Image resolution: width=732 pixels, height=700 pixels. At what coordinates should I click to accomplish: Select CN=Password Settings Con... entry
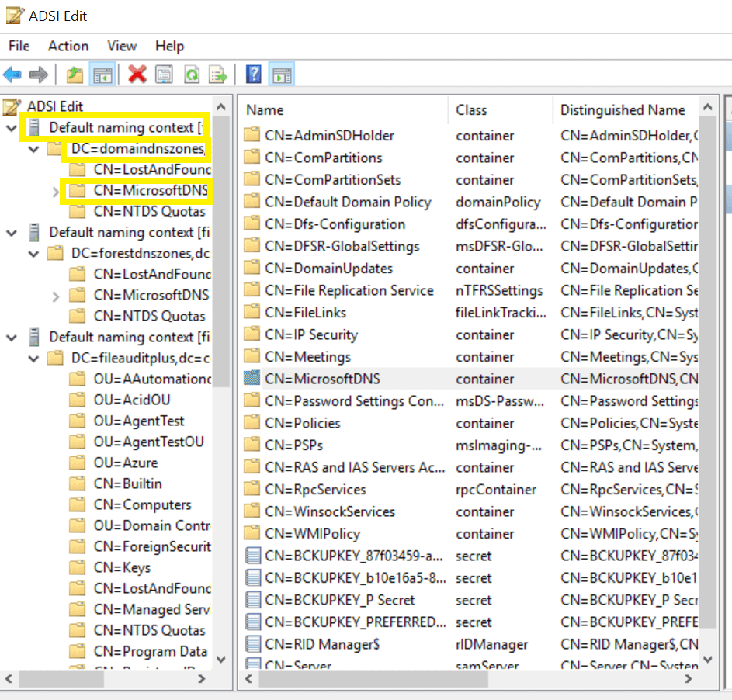(354, 401)
